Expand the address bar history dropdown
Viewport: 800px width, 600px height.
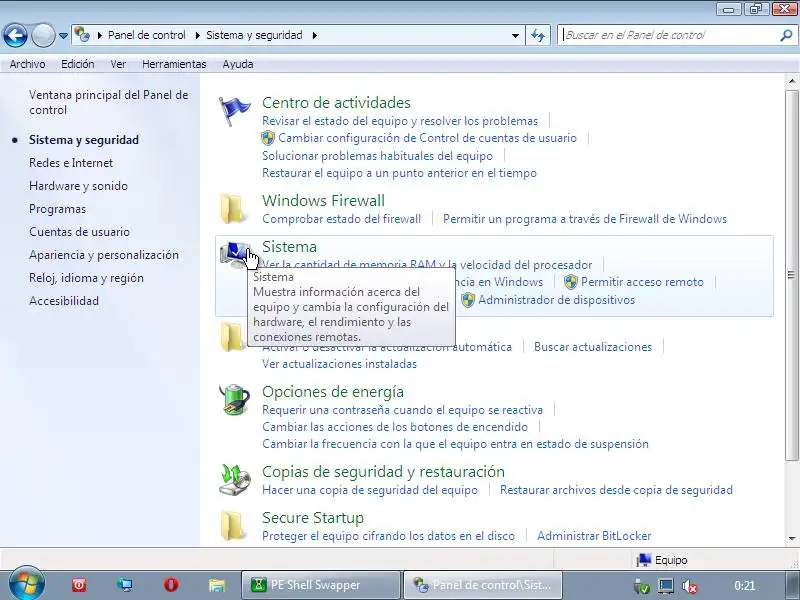pos(515,35)
